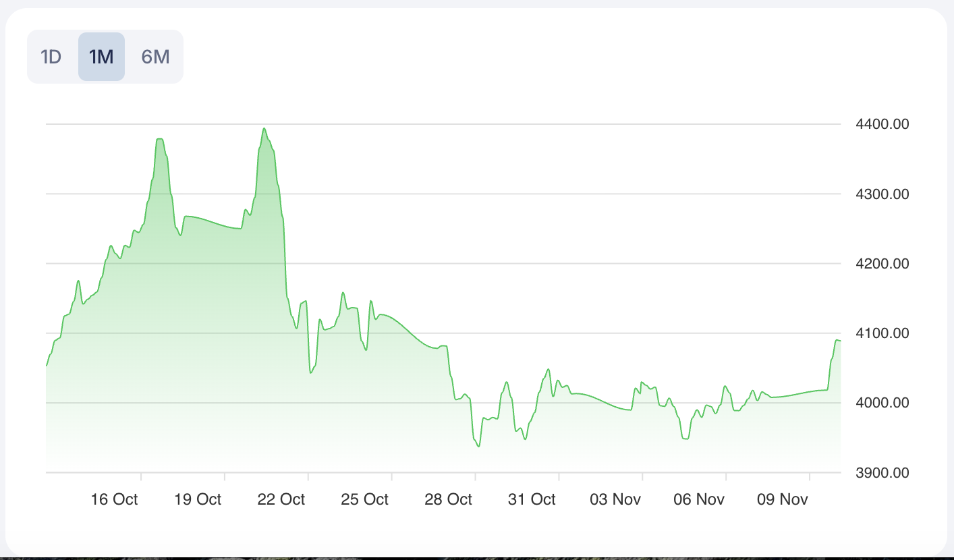Click the 4100.00 price axis label
The image size is (954, 560).
click(x=881, y=333)
